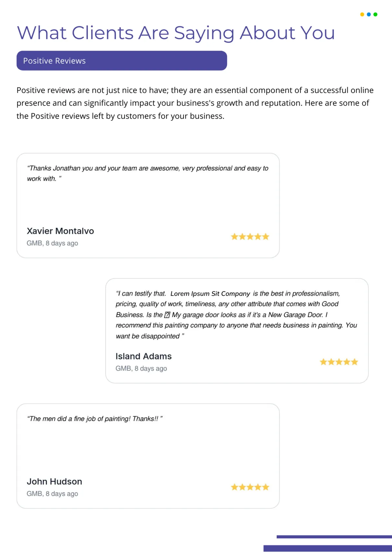
Task: Click Xavier Montalvo's five-star rating
Action: click(250, 236)
